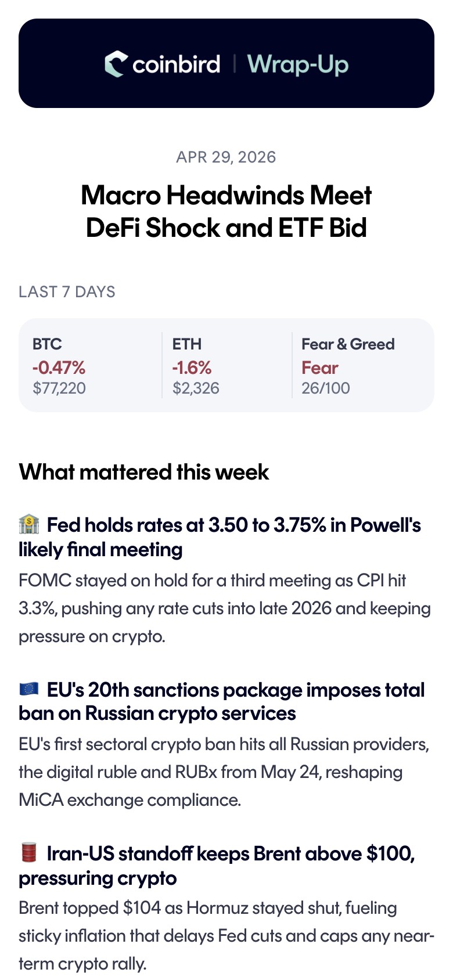The height and width of the screenshot is (980, 453).
Task: Click the BTC -0.47% change value
Action: coord(59,368)
